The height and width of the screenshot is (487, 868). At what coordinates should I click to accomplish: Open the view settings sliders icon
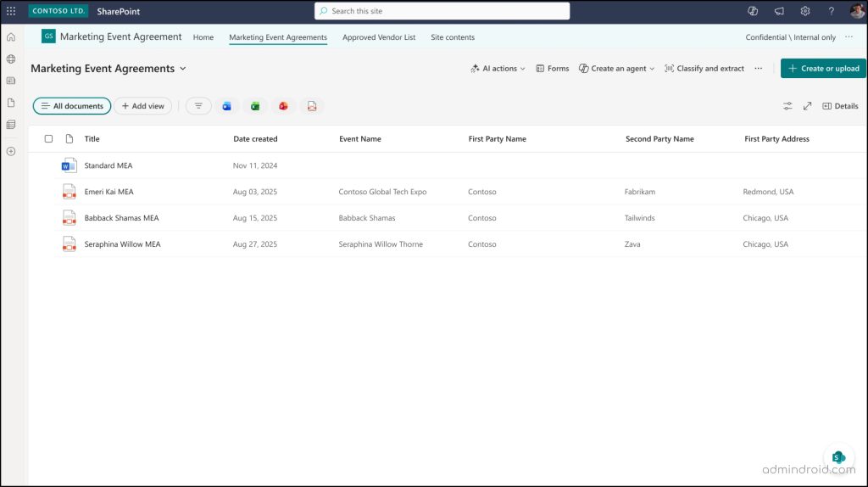point(787,106)
